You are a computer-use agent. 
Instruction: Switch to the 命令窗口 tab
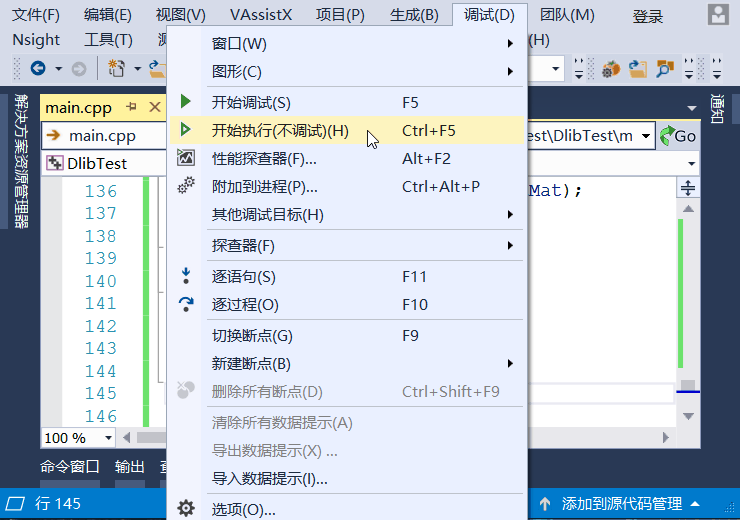pos(70,467)
